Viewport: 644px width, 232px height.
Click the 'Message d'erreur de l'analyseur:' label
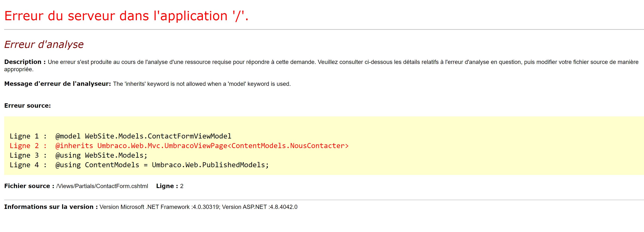57,84
